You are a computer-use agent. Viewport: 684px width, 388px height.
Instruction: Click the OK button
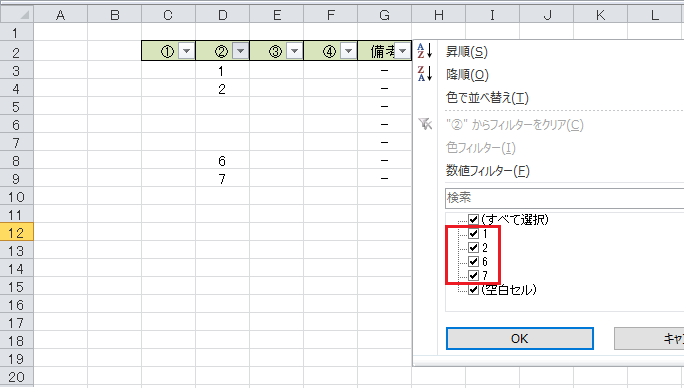tap(520, 339)
